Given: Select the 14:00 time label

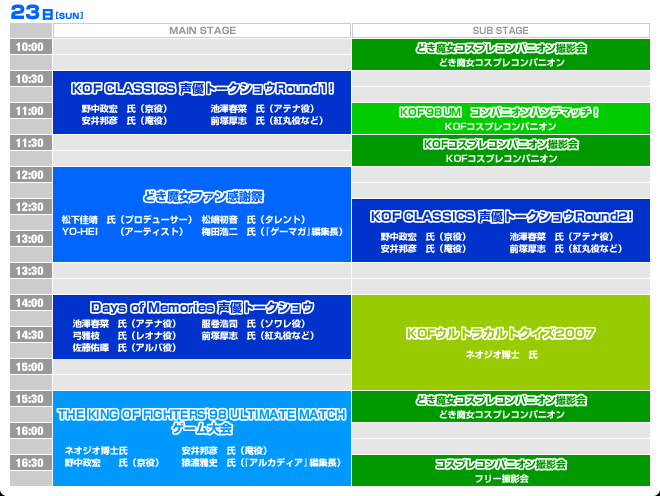Looking at the screenshot, I should point(31,303).
